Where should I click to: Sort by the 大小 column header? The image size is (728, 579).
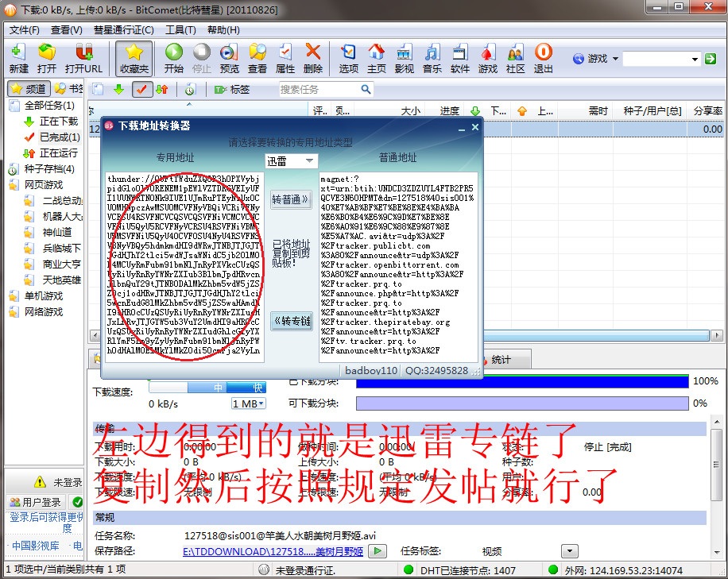click(410, 111)
